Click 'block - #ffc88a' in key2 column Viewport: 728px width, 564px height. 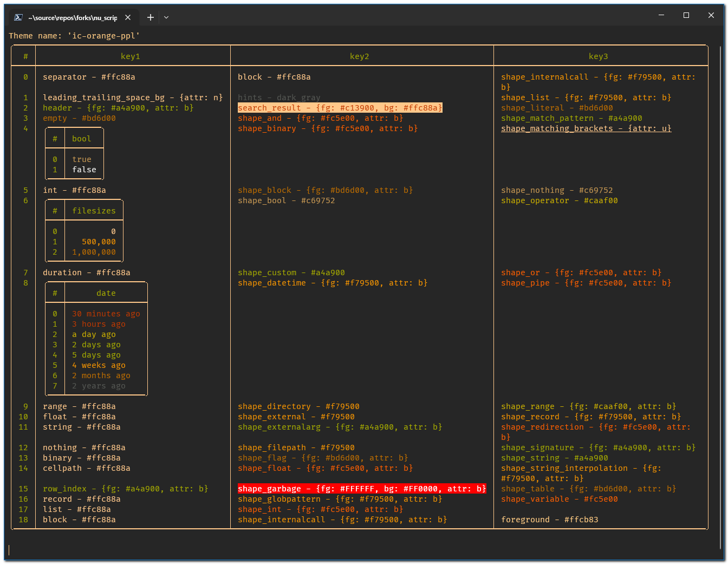pos(274,77)
